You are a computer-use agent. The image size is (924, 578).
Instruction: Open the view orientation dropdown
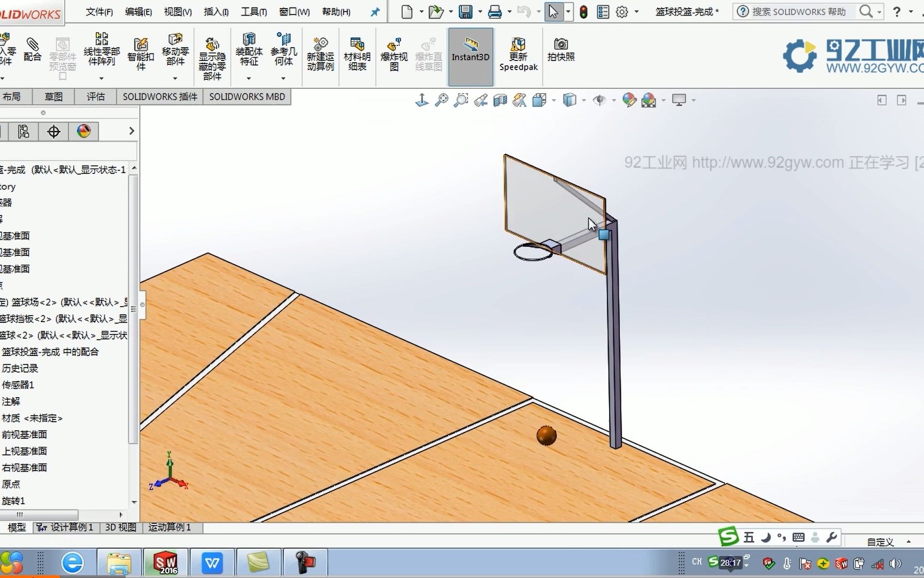[554, 100]
